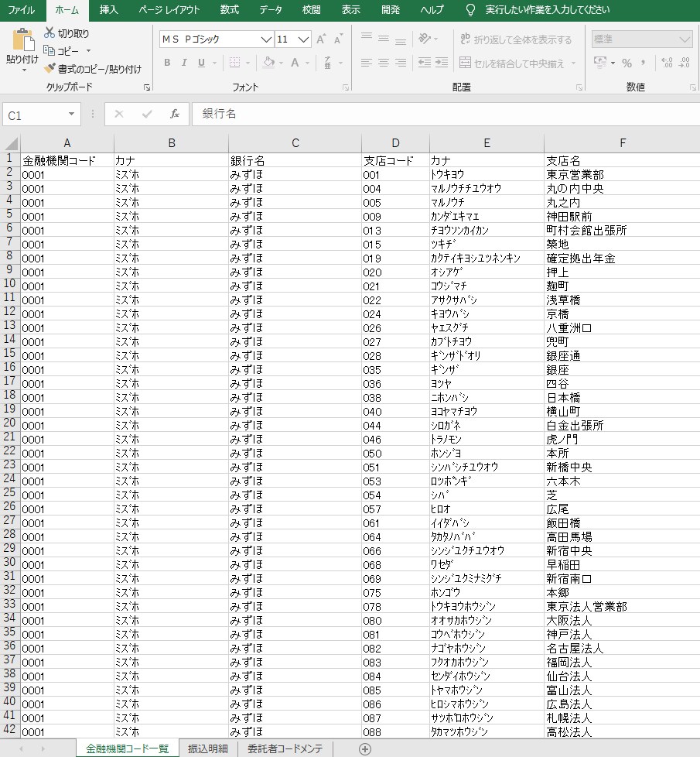Click the comma style icon
The image size is (700, 757).
pos(643,63)
